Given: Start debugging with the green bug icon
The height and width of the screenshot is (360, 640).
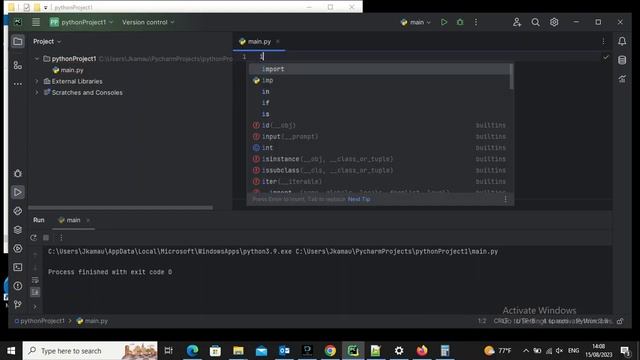Looking at the screenshot, I should (460, 22).
